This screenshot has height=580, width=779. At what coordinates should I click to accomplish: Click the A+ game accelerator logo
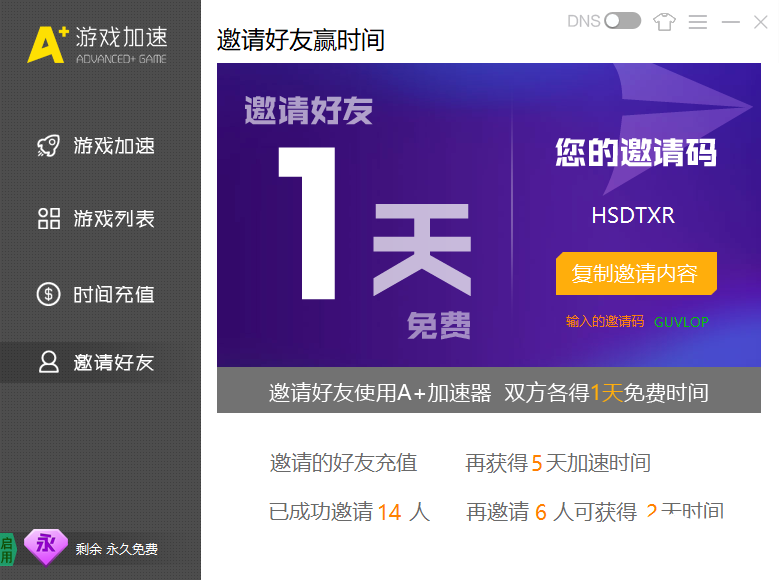click(x=97, y=45)
